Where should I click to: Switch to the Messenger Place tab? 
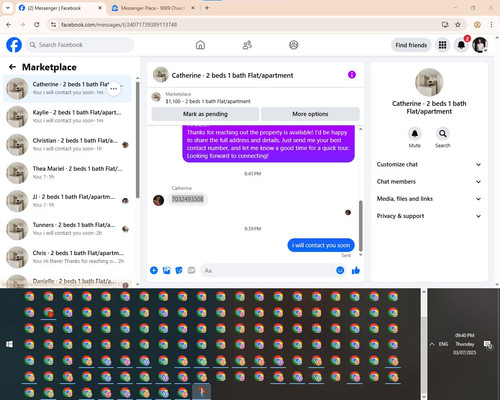pyautogui.click(x=152, y=8)
